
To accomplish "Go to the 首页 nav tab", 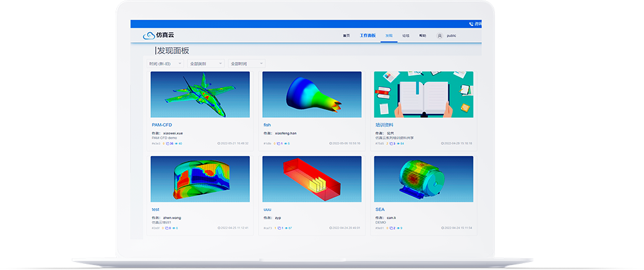I will pyautogui.click(x=346, y=36).
